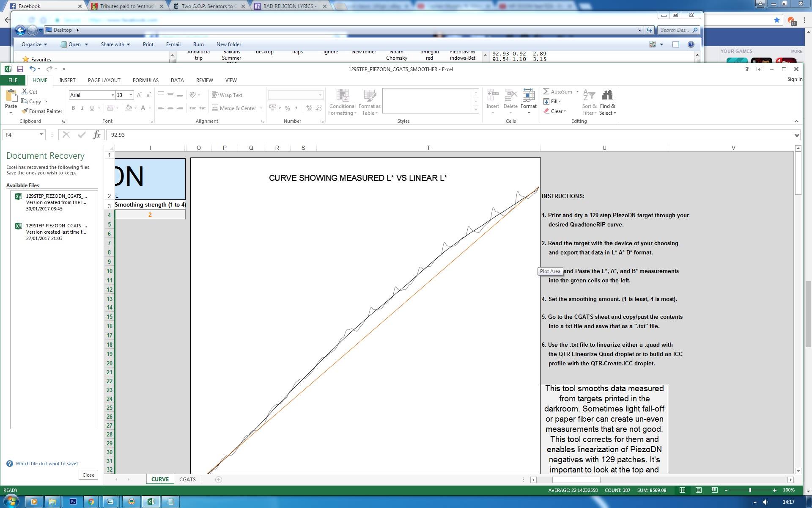Toggle Wrap Text option
The height and width of the screenshot is (508, 812).
[x=227, y=95]
